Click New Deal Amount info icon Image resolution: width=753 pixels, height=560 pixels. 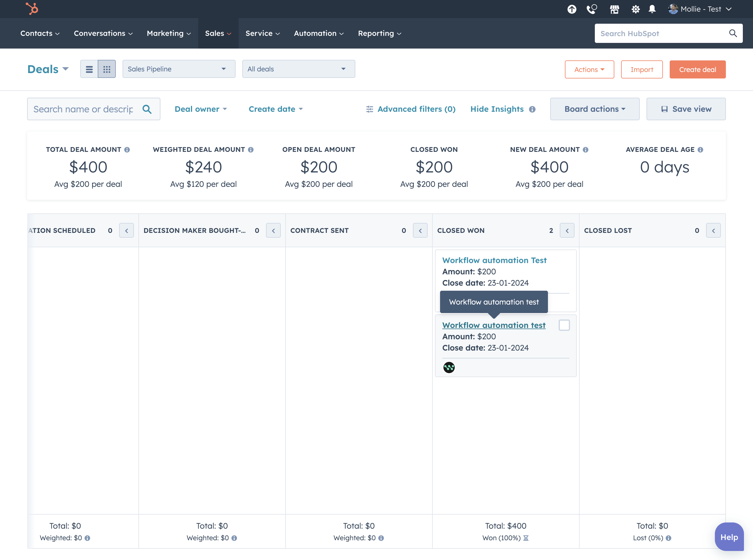point(586,150)
